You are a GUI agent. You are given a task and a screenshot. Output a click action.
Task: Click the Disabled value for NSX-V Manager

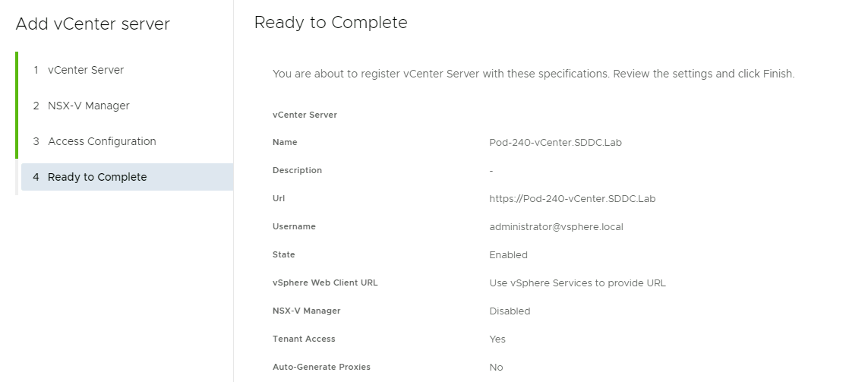510,311
